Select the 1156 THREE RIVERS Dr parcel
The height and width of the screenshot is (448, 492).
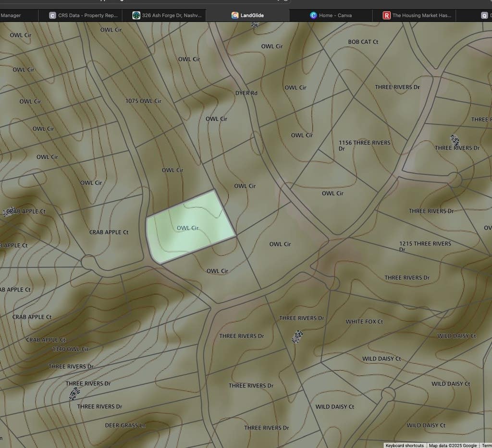[x=364, y=145]
